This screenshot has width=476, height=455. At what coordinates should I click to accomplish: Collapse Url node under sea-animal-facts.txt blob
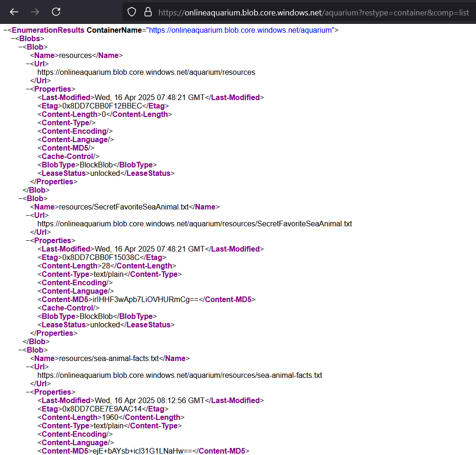point(28,367)
